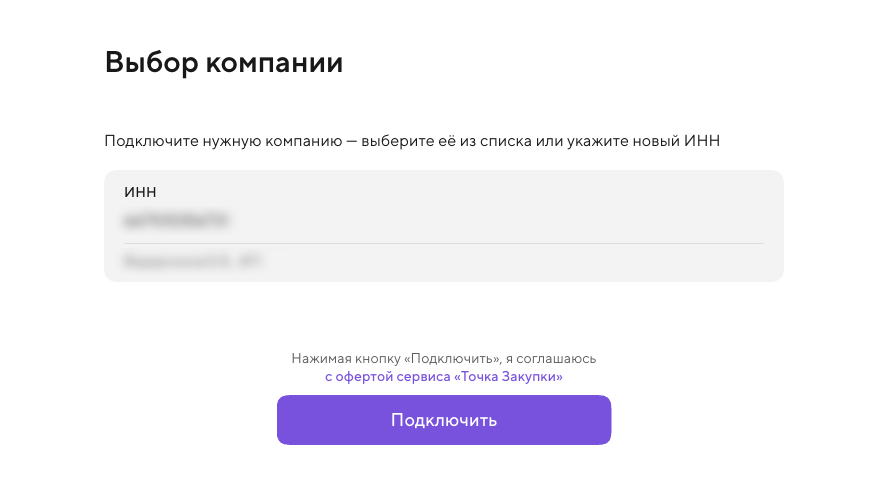The image size is (889, 488).
Task: Click the purple Подключить button
Action: (443, 420)
